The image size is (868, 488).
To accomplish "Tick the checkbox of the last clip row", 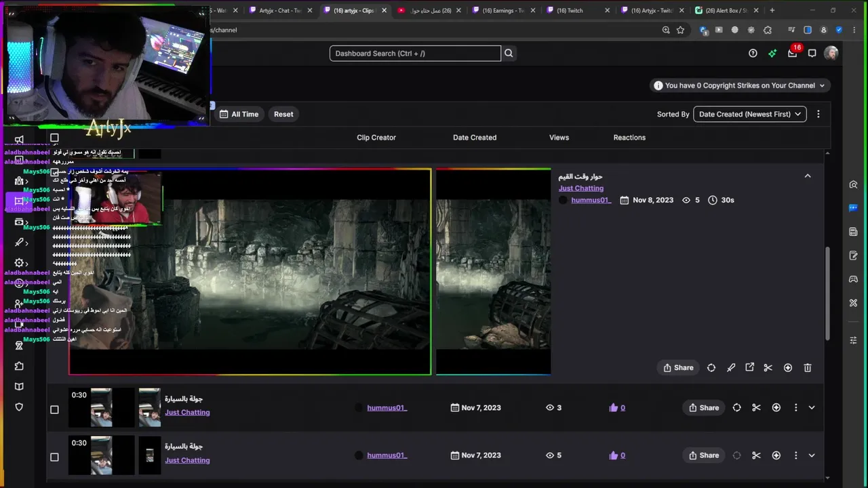I will (x=54, y=457).
